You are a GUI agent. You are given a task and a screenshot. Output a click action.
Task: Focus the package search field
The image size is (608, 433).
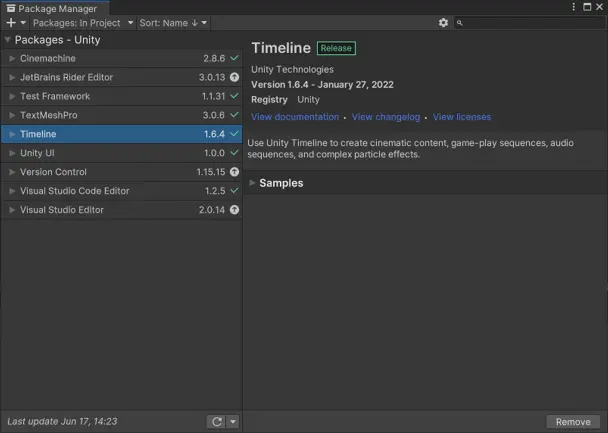pos(529,23)
